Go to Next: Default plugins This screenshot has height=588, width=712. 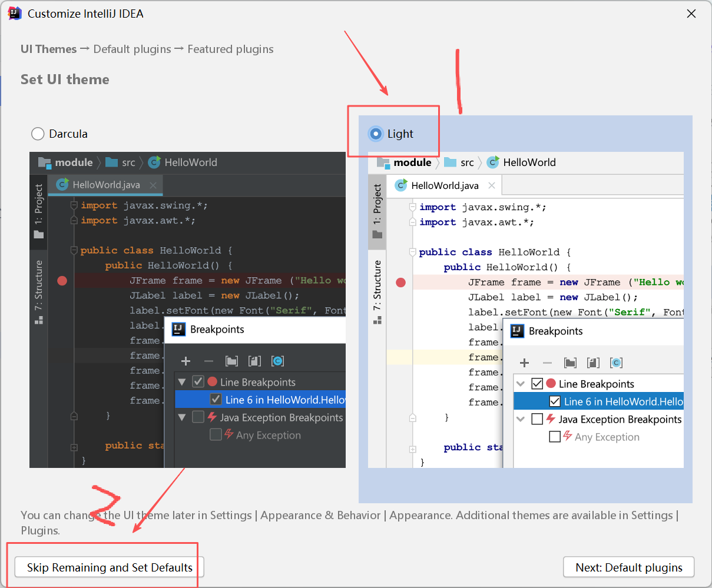629,567
